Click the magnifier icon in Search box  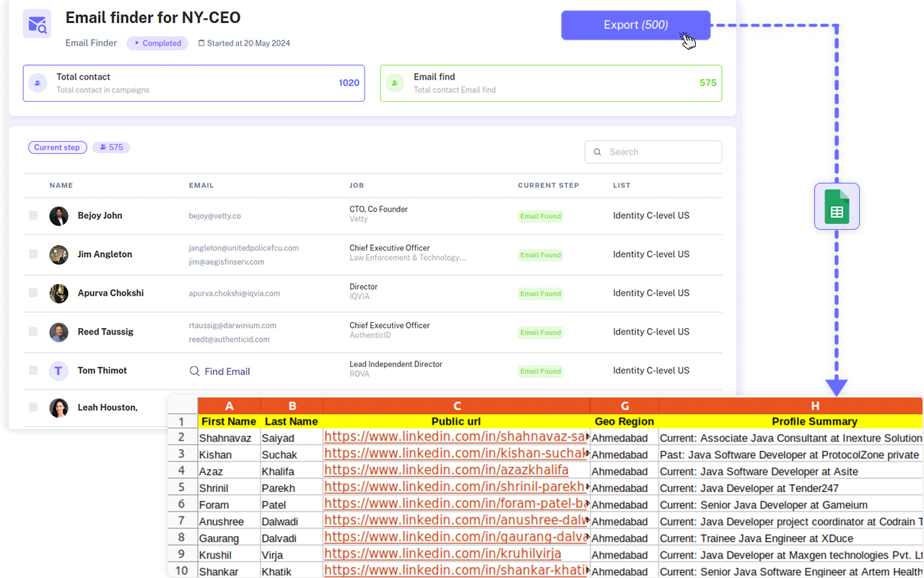tap(598, 152)
